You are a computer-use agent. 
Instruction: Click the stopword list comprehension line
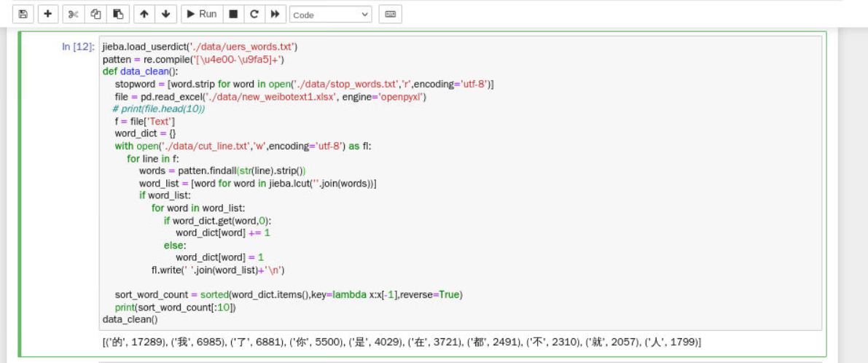(304, 84)
